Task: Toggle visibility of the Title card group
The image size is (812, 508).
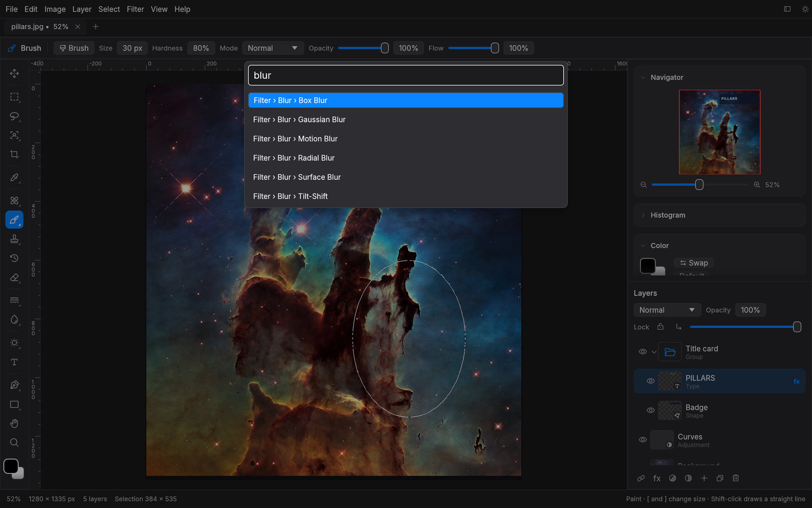Action: (x=642, y=352)
